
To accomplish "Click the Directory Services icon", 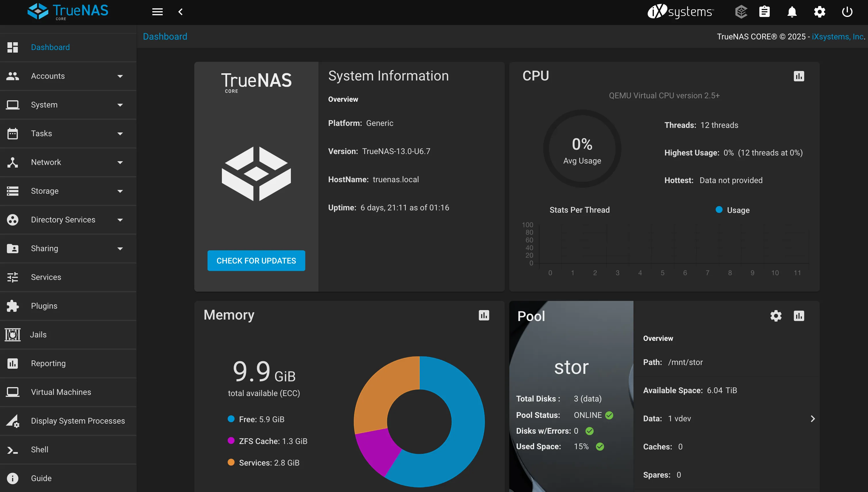I will click(12, 220).
